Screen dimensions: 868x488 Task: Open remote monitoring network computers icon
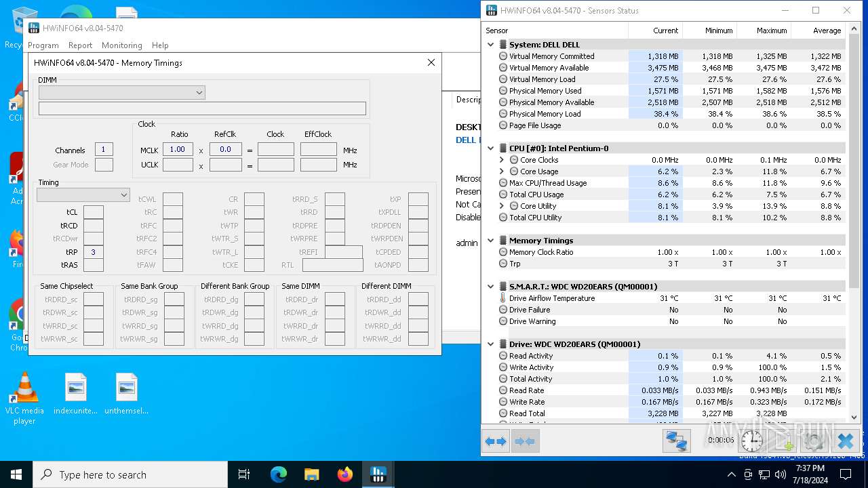676,441
